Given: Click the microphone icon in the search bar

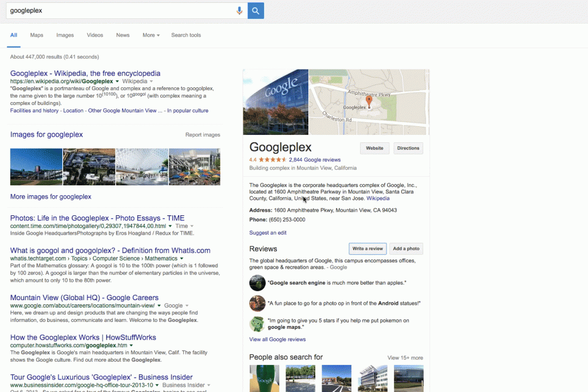Looking at the screenshot, I should pyautogui.click(x=239, y=10).
